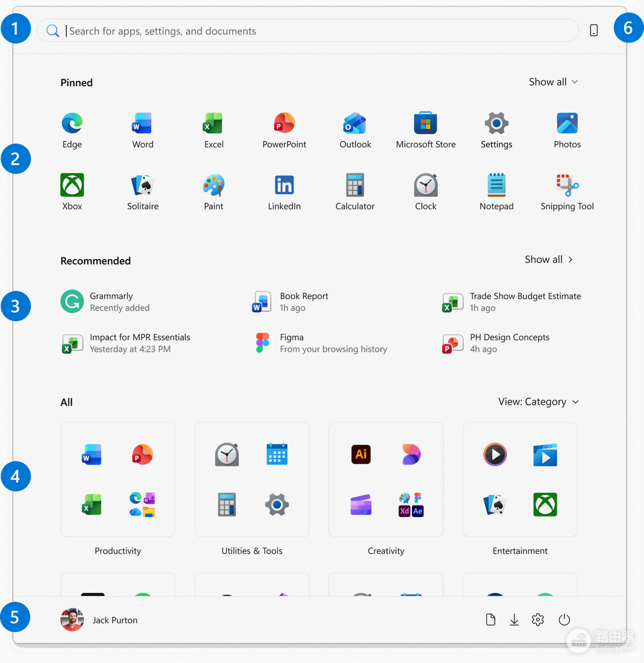
Task: Launch the pinned Calculator app
Action: pos(355,192)
